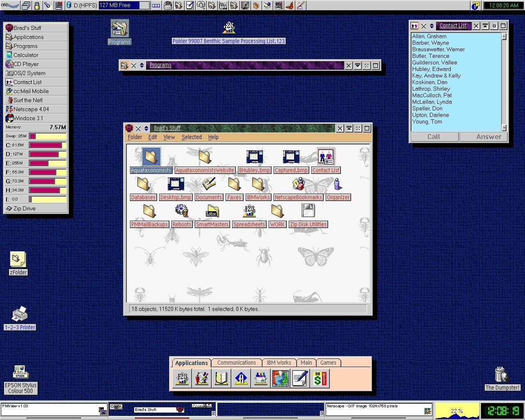This screenshot has width=525, height=420.
Task: Switch to the Games tab
Action: 328,363
